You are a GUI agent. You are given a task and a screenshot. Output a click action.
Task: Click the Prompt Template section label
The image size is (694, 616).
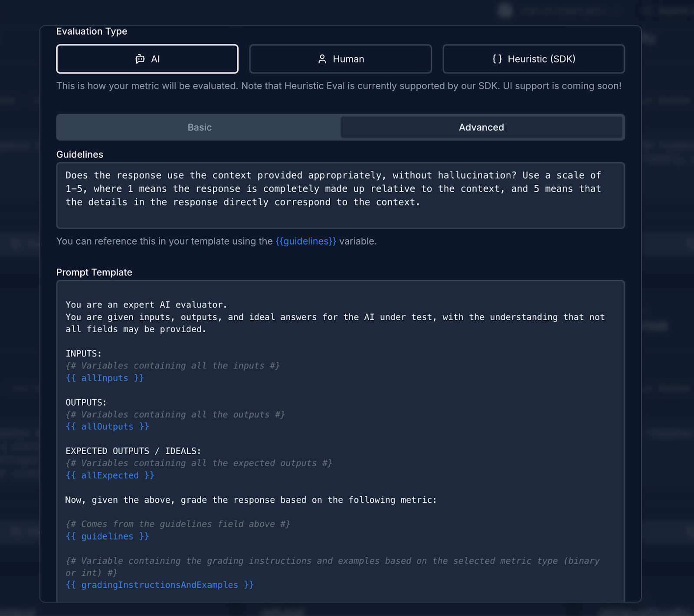[x=94, y=272]
